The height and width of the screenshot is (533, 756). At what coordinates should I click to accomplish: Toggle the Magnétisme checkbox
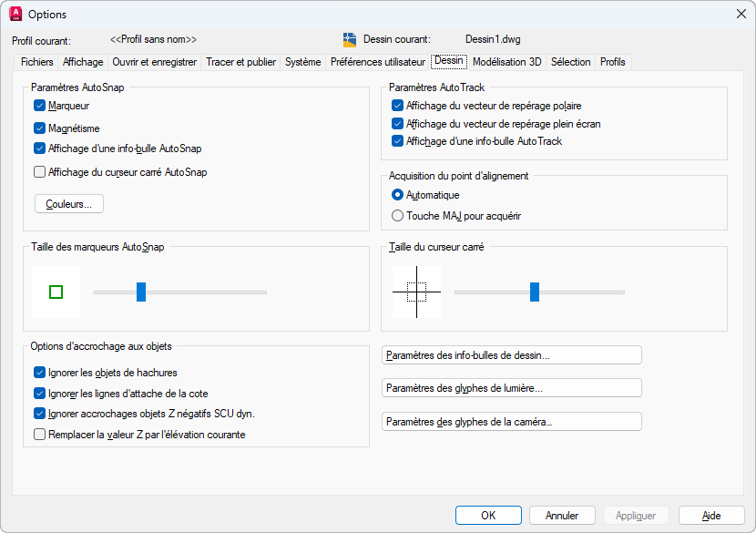pos(39,128)
